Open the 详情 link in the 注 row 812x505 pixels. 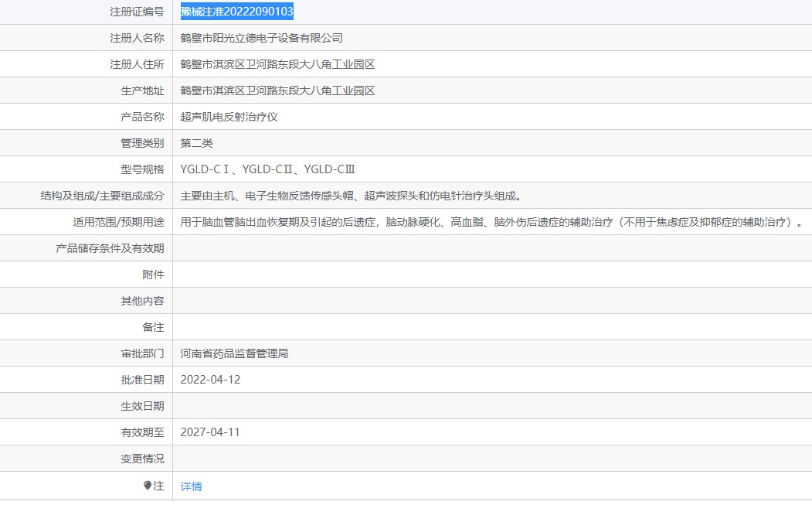[x=191, y=486]
